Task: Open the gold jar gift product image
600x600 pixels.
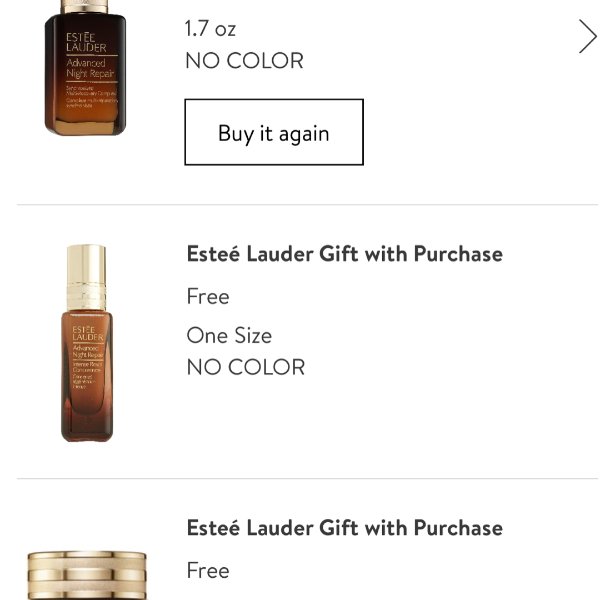Action: [x=87, y=575]
